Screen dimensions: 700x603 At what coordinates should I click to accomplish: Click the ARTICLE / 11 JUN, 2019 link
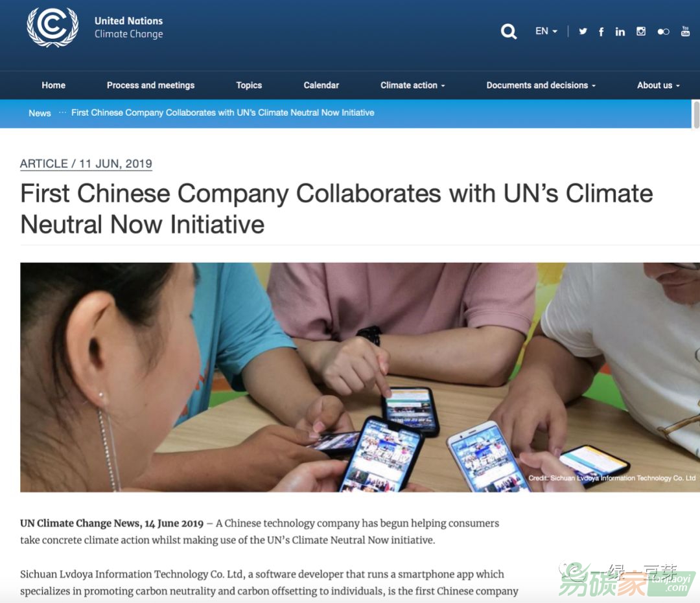pos(86,164)
